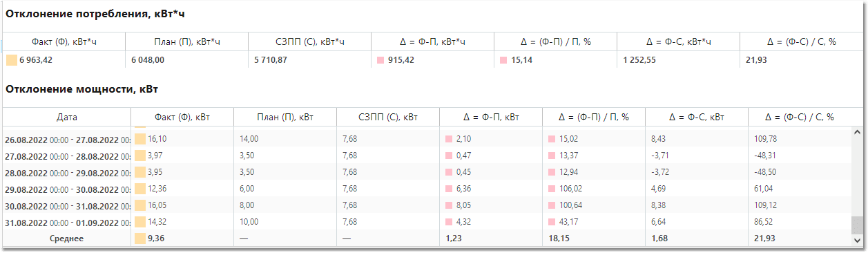Select the 29.08.2022 - 30.08.2022 row
868x253 pixels.
tap(427, 189)
